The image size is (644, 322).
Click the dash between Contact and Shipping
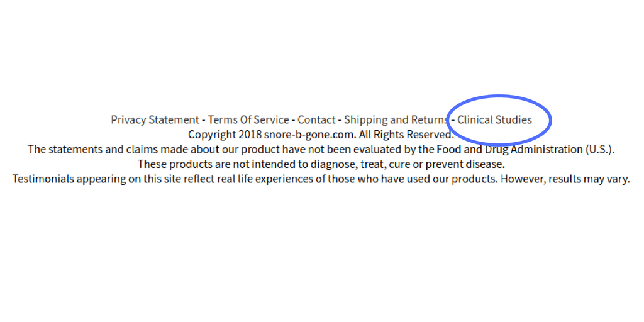pos(340,120)
